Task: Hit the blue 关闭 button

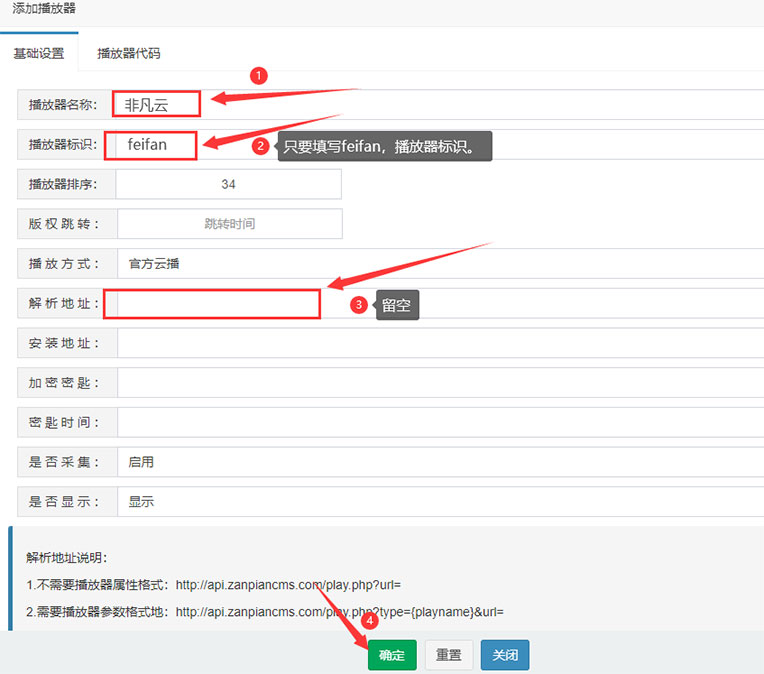Action: coord(505,655)
